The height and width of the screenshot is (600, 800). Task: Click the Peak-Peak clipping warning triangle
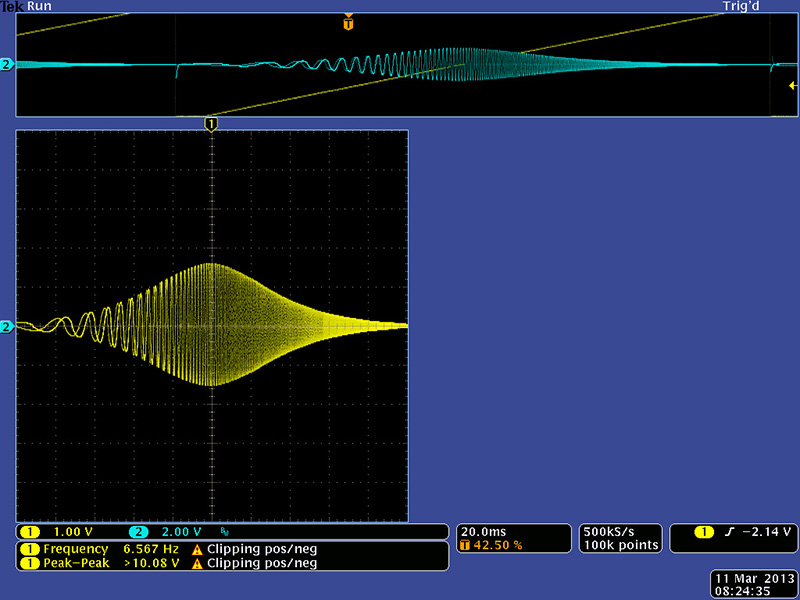(197, 563)
